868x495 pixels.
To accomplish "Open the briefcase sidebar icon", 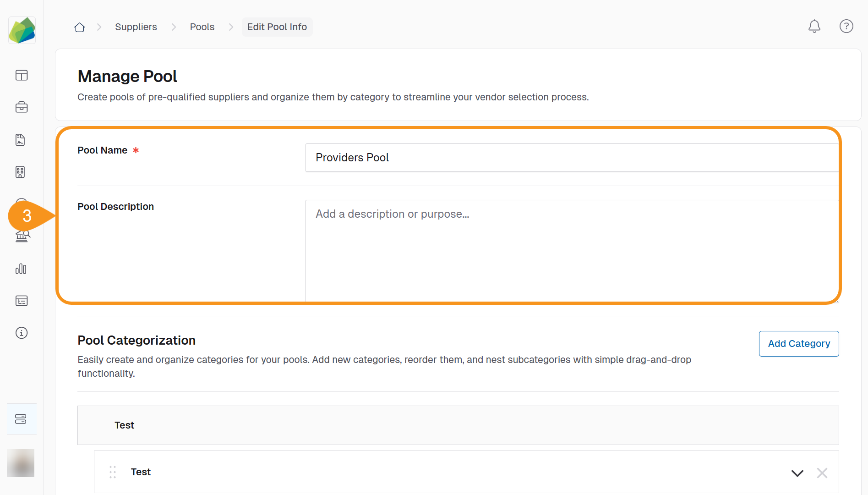I will click(22, 107).
